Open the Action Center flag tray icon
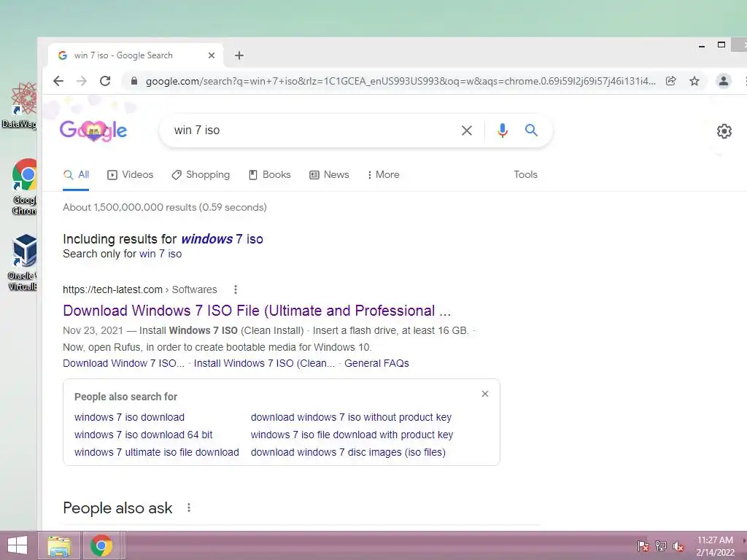This screenshot has height=560, width=747. (x=643, y=545)
